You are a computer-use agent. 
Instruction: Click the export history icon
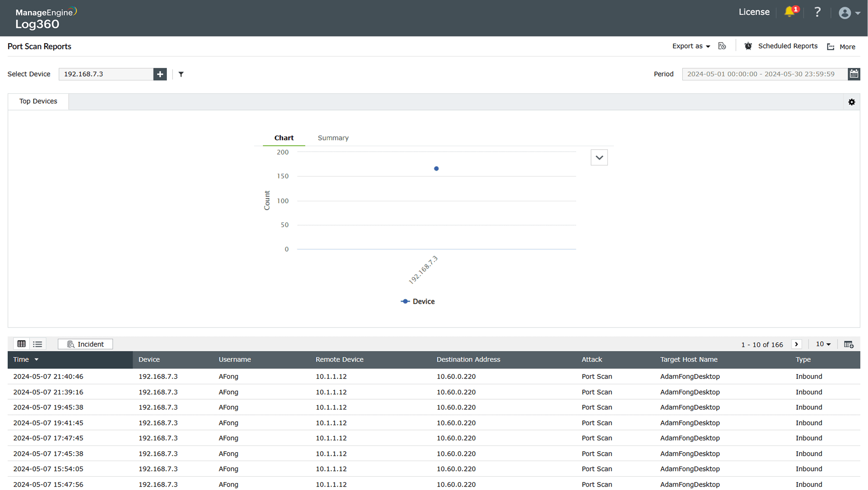[722, 46]
